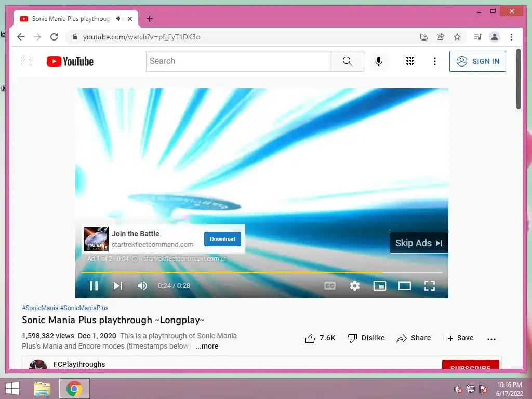Go forward in the browser
532x399 pixels.
(x=37, y=37)
